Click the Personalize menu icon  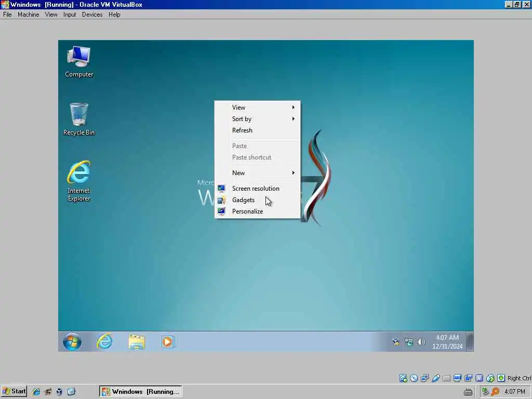221,211
